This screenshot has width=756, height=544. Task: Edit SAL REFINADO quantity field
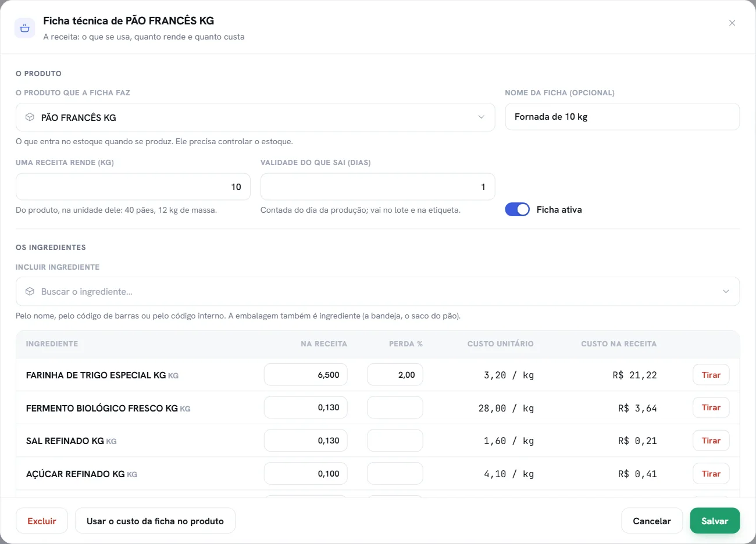click(x=306, y=441)
